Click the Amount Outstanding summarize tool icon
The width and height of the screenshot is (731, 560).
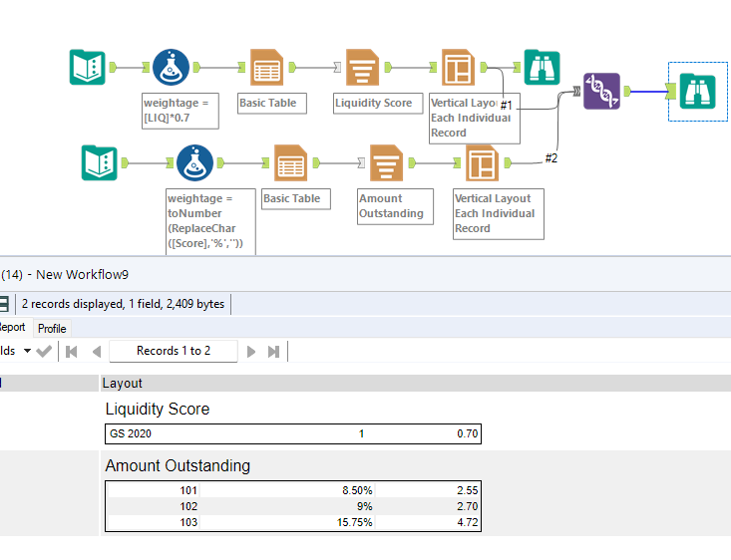(x=386, y=162)
